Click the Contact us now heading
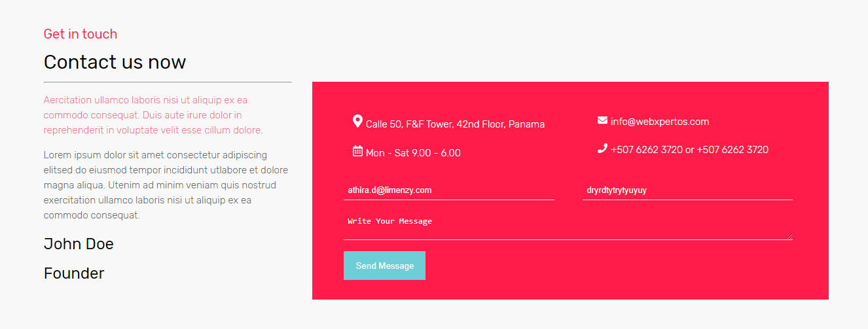 point(115,62)
